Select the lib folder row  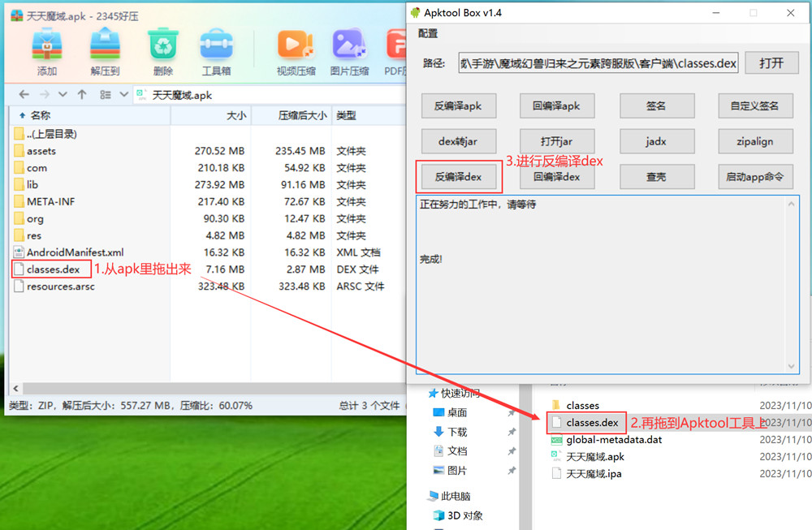[207, 185]
